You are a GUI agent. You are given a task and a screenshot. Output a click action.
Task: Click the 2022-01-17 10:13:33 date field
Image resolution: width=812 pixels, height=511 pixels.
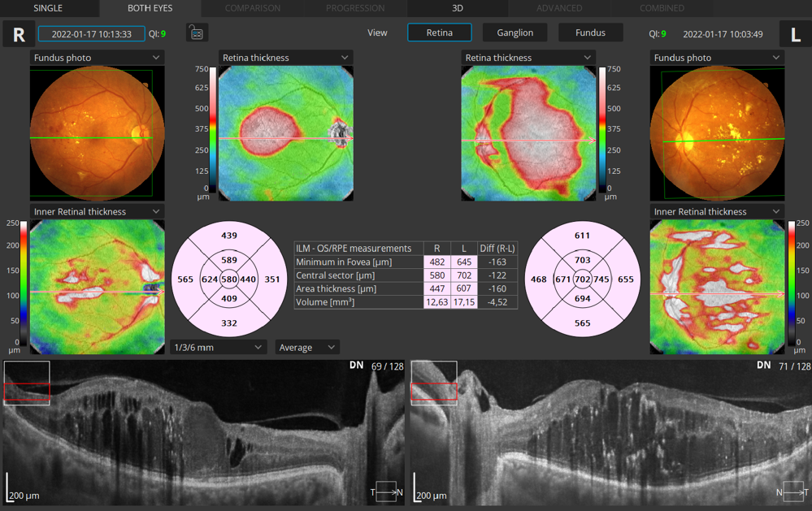click(91, 34)
